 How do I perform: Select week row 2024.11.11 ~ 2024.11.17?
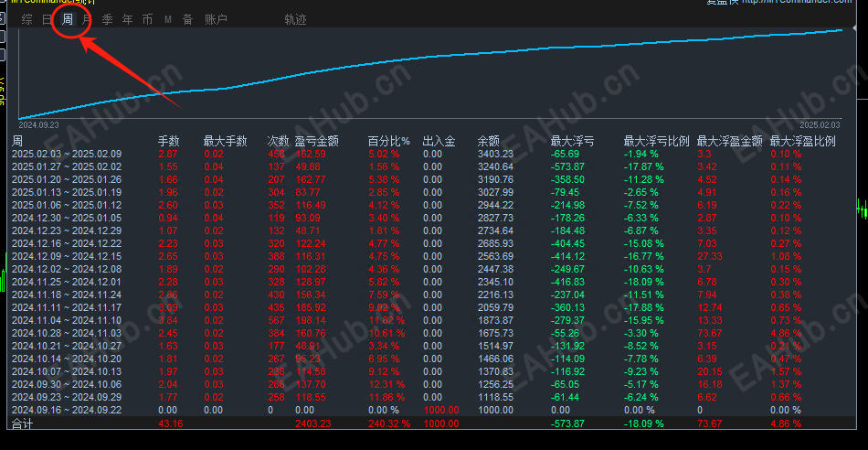pyautogui.click(x=434, y=307)
